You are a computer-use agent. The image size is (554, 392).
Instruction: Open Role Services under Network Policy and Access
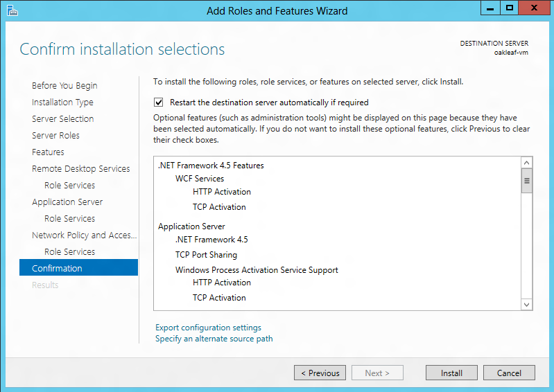[x=69, y=251]
